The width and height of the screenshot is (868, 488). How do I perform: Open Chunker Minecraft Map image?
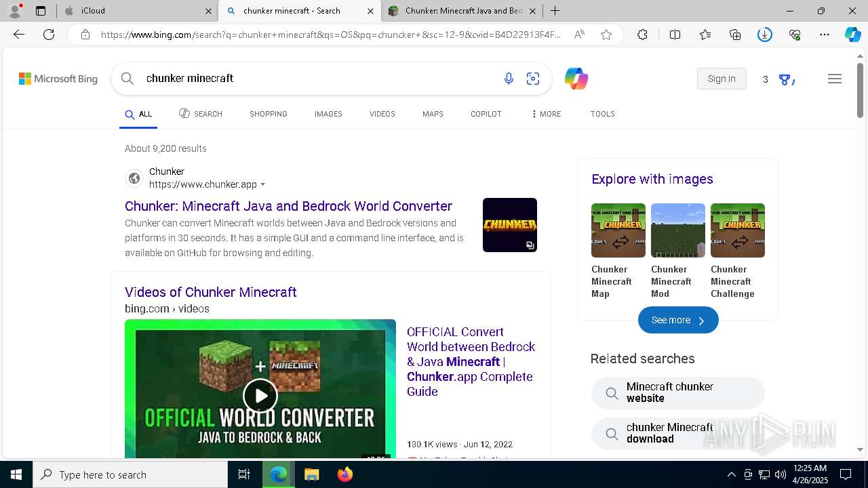pos(618,230)
